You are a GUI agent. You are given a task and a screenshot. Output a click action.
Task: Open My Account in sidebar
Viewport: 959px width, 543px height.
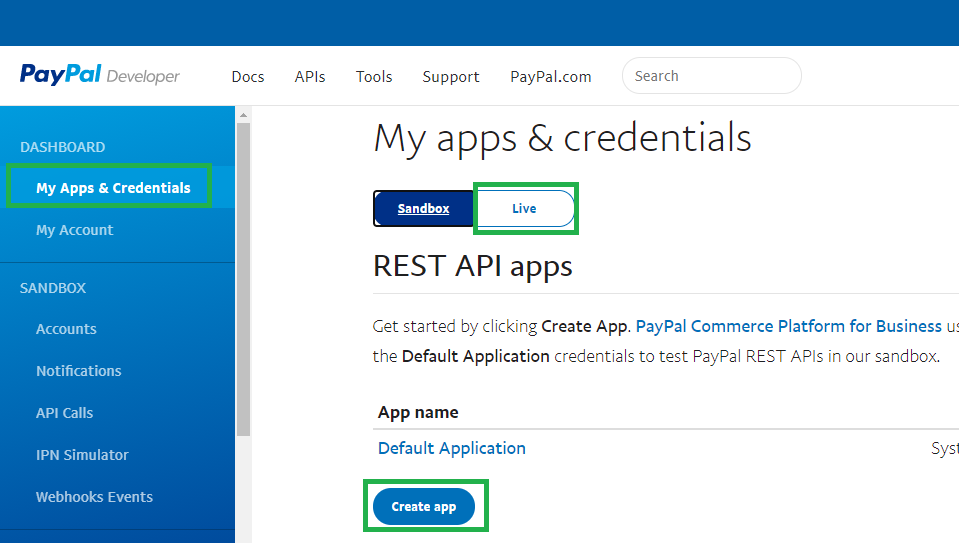pos(75,230)
